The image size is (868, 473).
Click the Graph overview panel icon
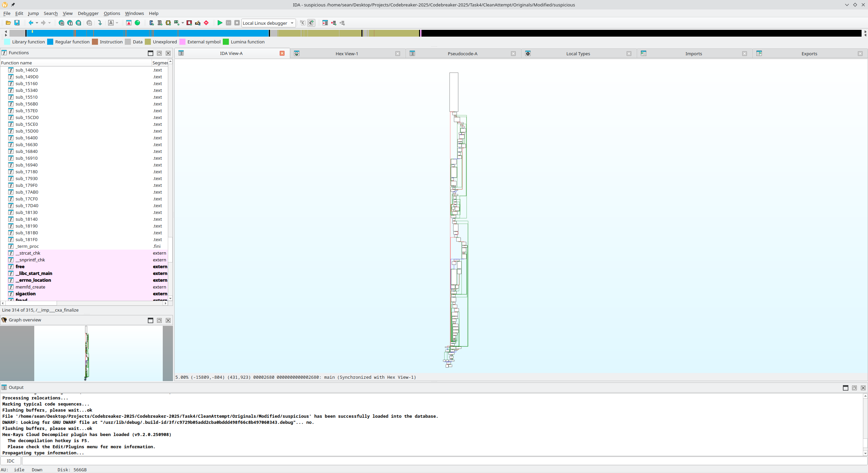[4, 320]
